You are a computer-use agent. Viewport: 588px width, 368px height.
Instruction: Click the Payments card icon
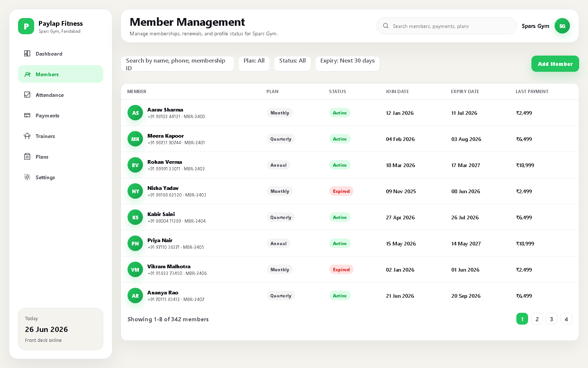coord(27,115)
